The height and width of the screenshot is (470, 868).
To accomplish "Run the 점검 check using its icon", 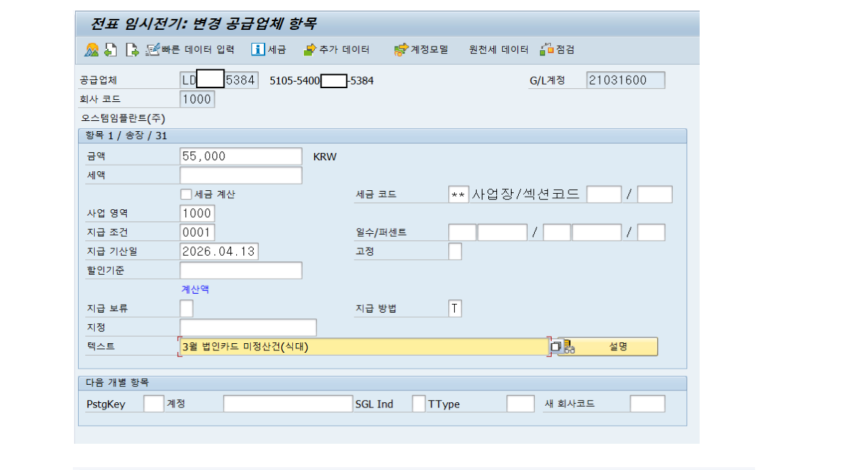I will coord(547,50).
